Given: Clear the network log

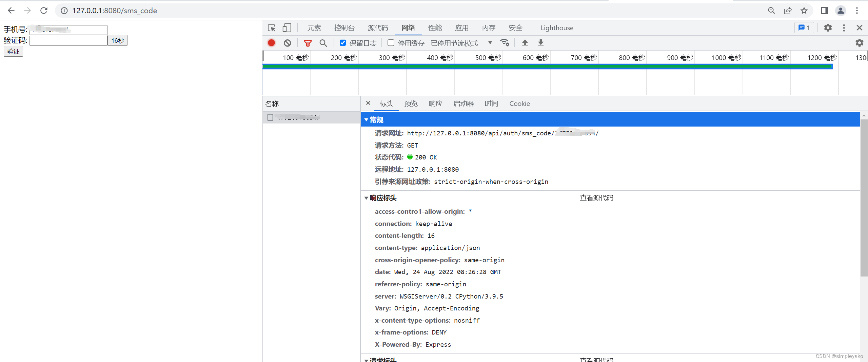Looking at the screenshot, I should (288, 43).
